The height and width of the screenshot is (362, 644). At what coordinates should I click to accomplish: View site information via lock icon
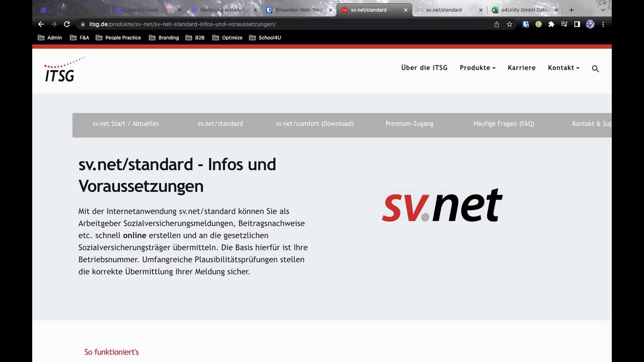83,24
